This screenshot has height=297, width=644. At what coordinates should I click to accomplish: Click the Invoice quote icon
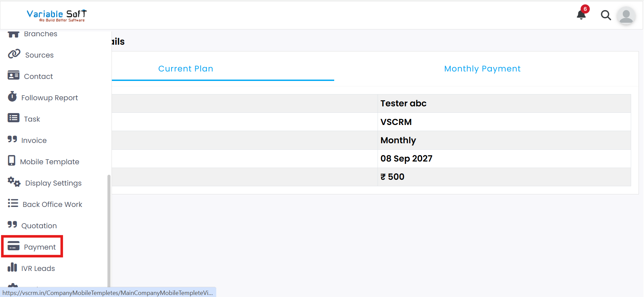pyautogui.click(x=12, y=139)
